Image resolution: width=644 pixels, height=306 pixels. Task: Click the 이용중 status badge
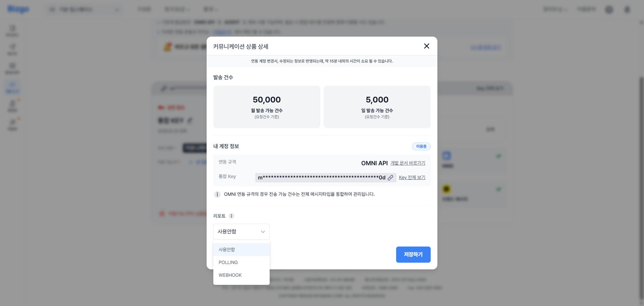[421, 146]
